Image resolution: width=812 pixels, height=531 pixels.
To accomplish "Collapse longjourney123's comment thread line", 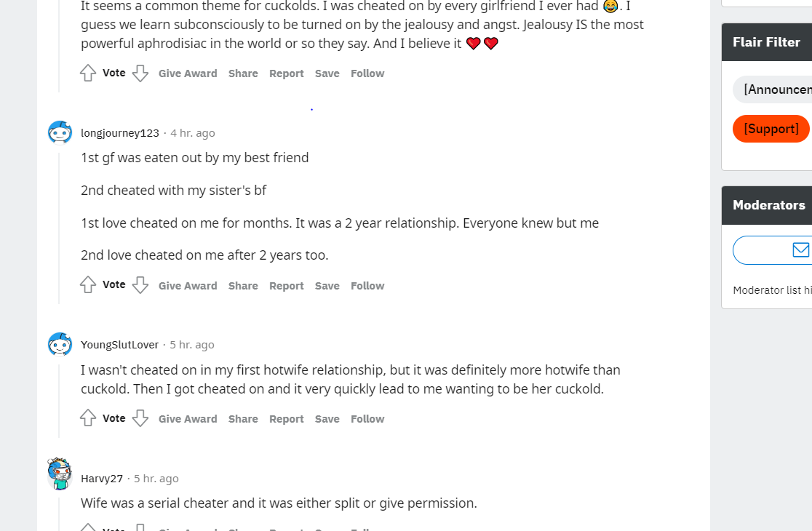I will pos(59,228).
